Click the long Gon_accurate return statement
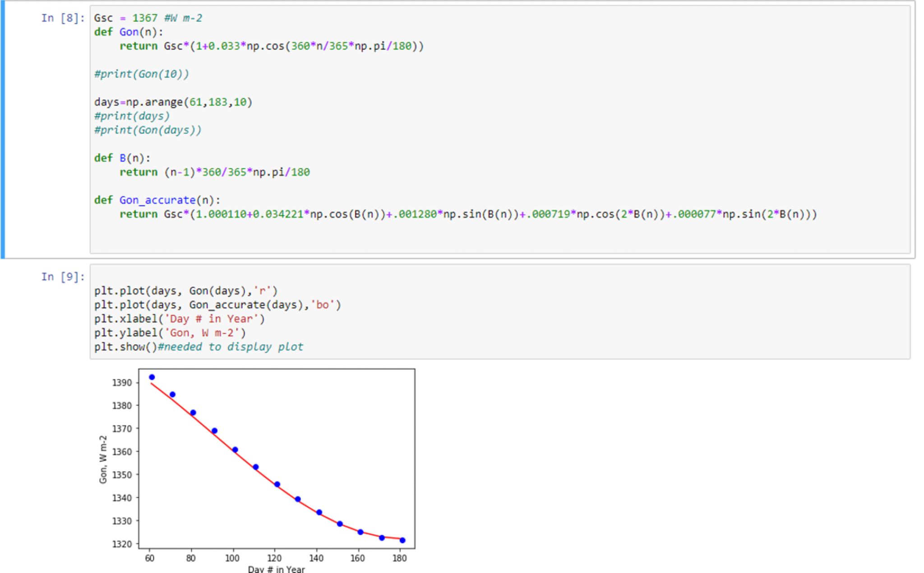 pyautogui.click(x=468, y=214)
